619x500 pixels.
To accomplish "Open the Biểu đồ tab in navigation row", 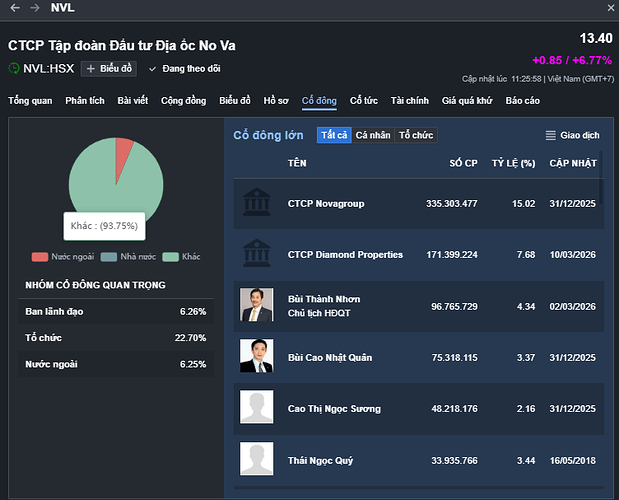I will [x=235, y=101].
